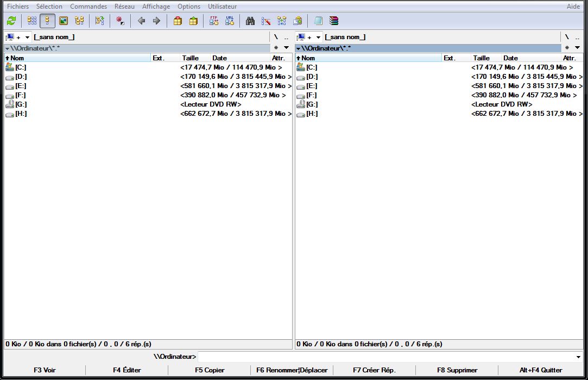Screen dimensions: 588x380
Task: Open the Fichiers menu
Action: point(18,7)
